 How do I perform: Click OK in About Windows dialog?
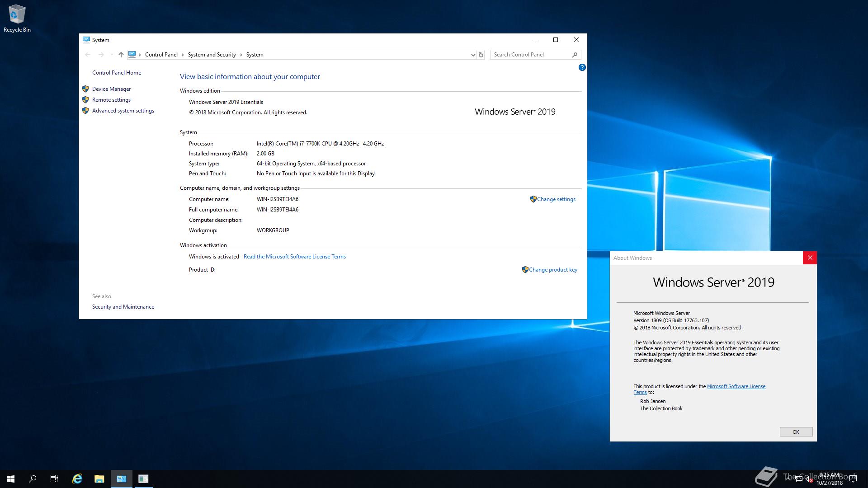pos(796,432)
